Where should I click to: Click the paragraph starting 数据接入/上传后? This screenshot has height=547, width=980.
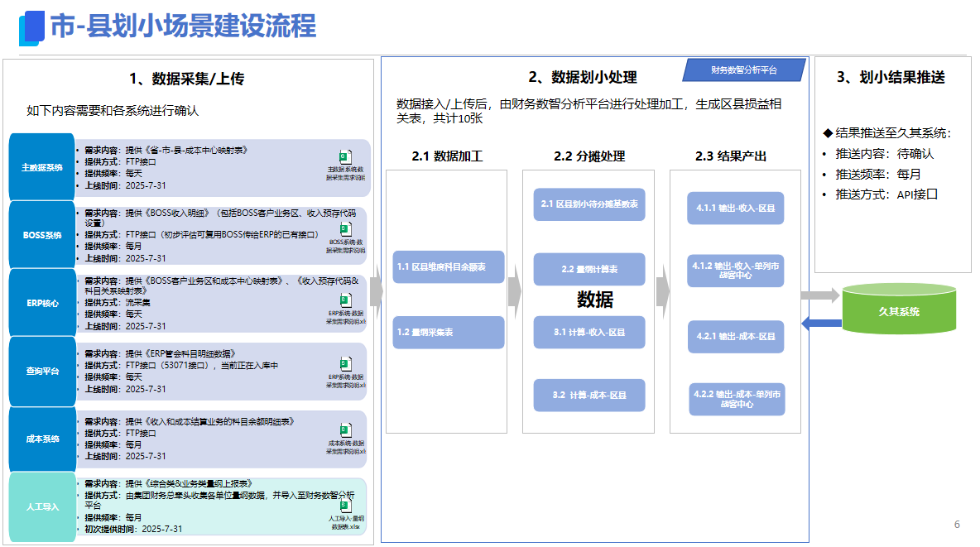588,111
